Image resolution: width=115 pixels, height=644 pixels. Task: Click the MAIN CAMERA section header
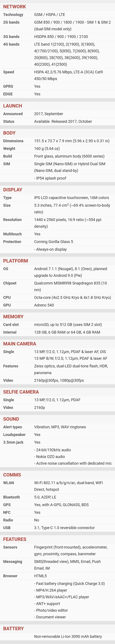point(20,344)
